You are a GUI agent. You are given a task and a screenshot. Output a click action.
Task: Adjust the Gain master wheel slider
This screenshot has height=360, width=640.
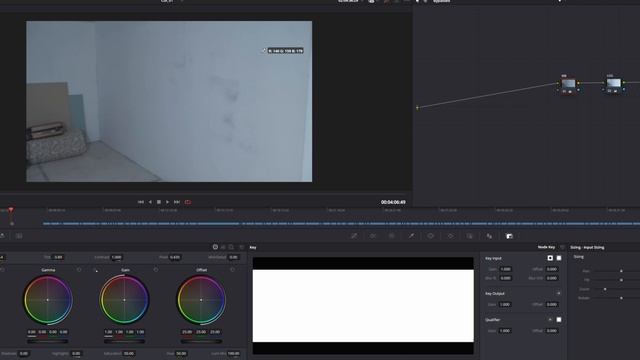point(124,341)
